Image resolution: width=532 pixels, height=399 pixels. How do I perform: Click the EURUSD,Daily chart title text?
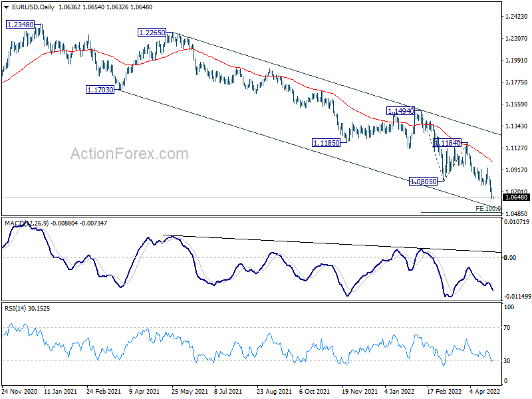coord(33,7)
